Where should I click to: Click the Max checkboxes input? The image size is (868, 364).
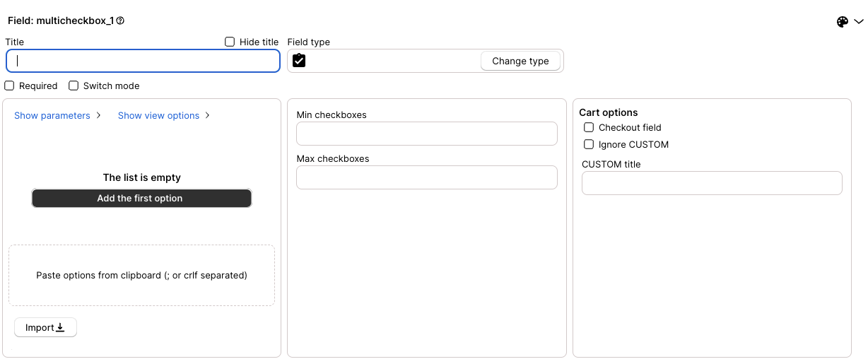coord(427,177)
